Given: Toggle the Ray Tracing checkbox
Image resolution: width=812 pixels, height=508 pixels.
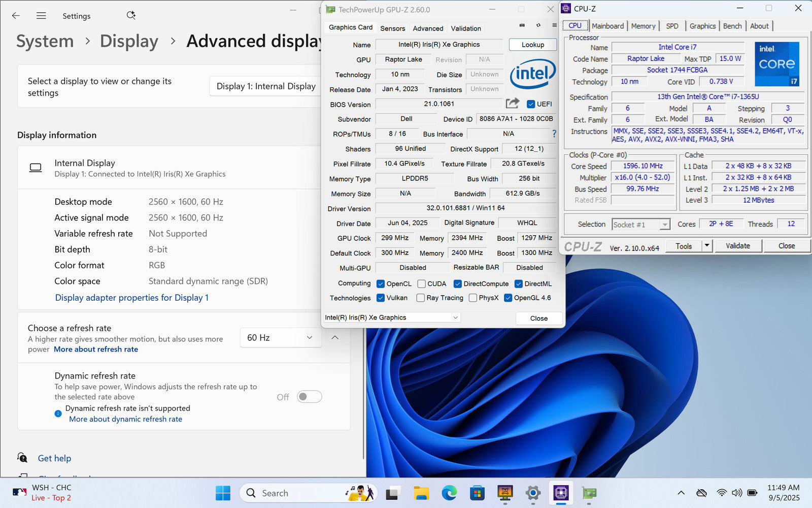Looking at the screenshot, I should (x=420, y=298).
